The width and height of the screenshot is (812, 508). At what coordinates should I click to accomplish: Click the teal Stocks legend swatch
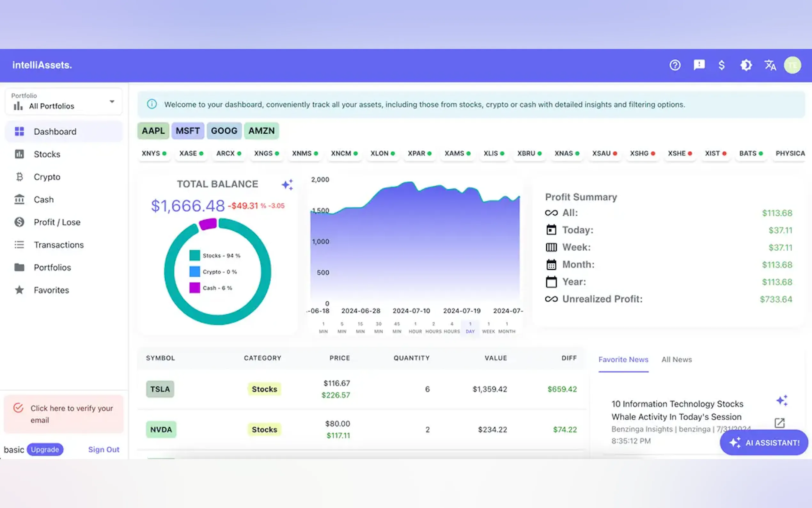tap(194, 255)
